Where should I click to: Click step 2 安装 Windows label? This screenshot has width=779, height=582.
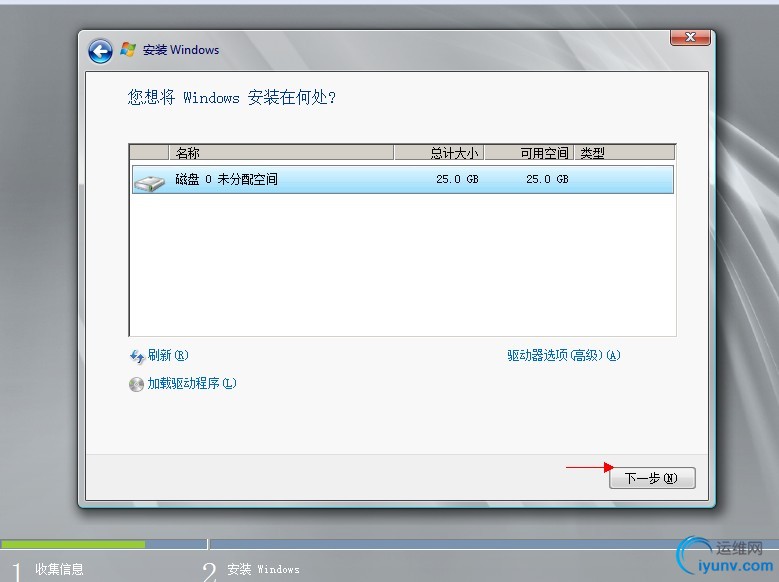pyautogui.click(x=263, y=569)
